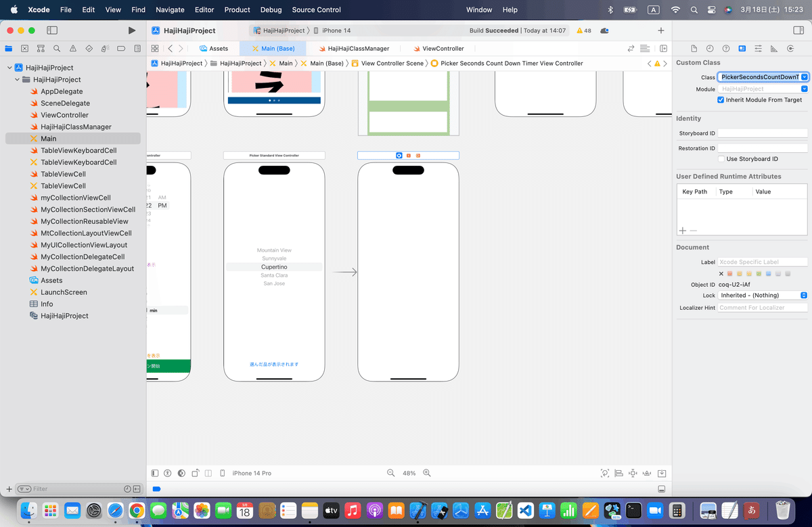Viewport: 812px width, 527px height.
Task: Change device orientation on canvas bar
Action: point(196,473)
